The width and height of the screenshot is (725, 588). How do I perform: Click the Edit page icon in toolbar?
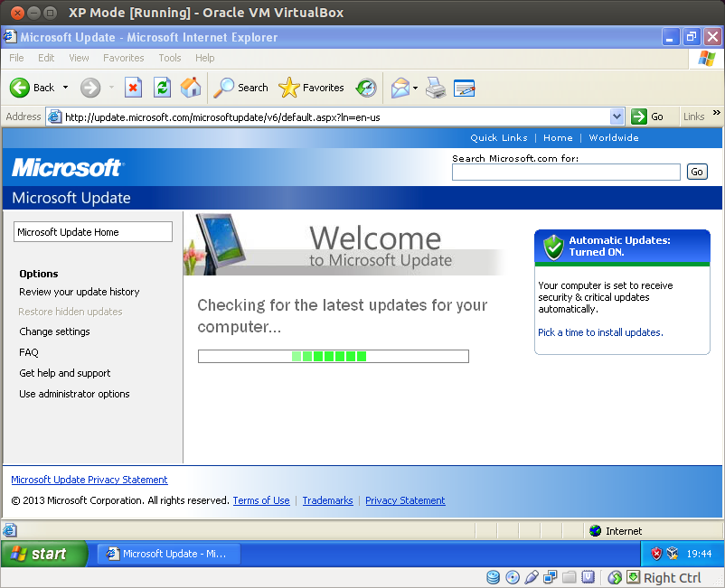[465, 88]
